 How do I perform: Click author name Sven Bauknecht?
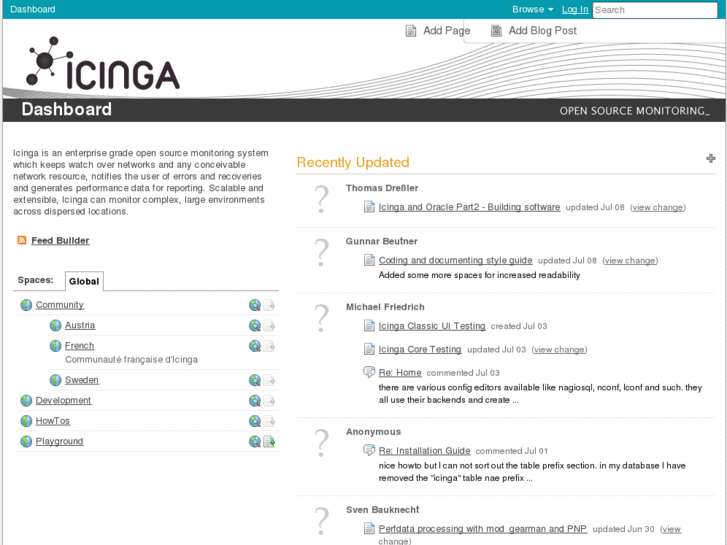[x=383, y=509]
